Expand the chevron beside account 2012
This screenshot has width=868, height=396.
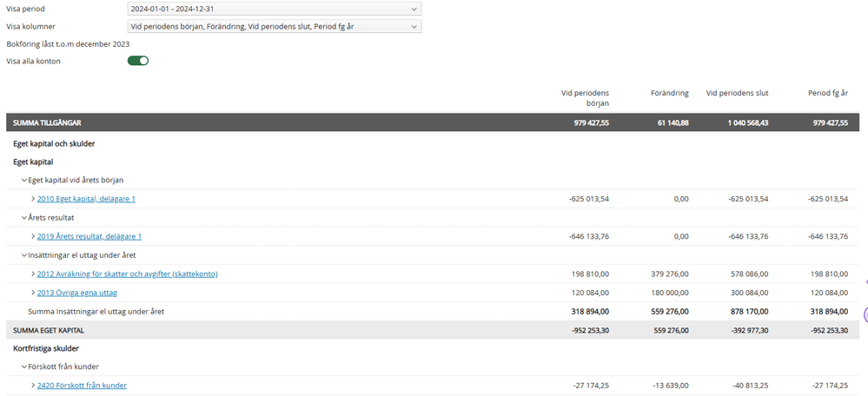click(33, 274)
